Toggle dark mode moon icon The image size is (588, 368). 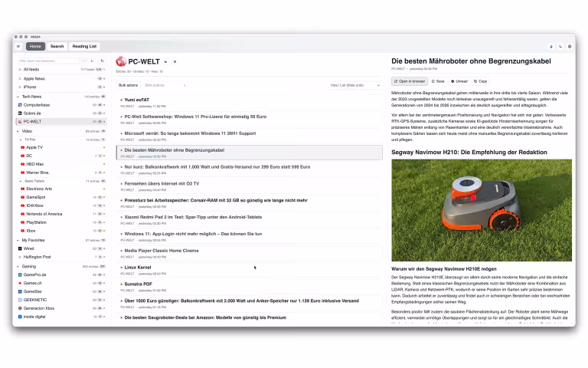tap(561, 46)
